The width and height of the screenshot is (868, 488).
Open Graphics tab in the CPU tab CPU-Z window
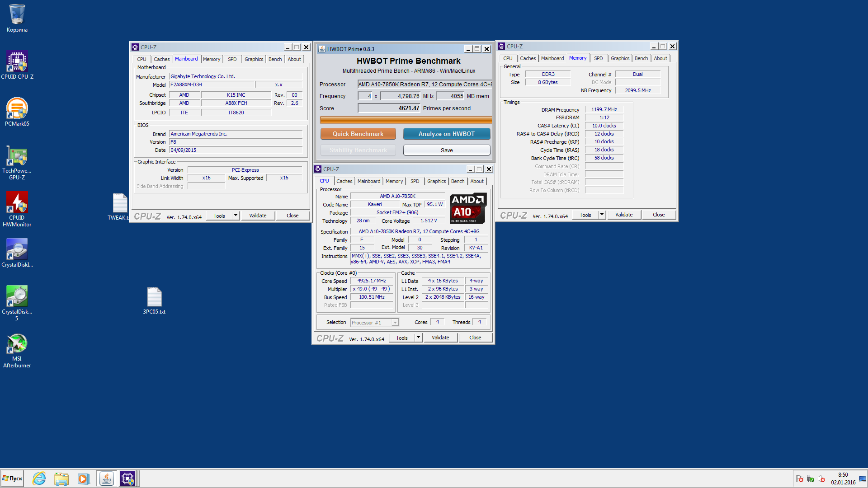tap(436, 181)
